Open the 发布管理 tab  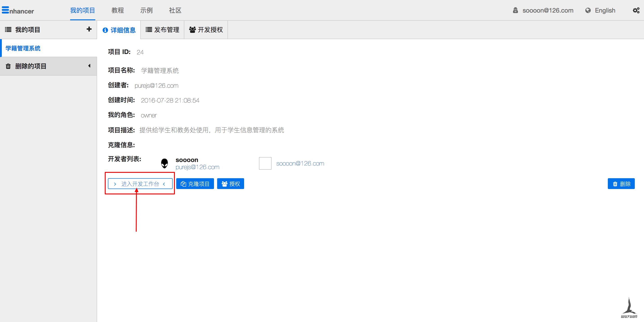pyautogui.click(x=163, y=30)
